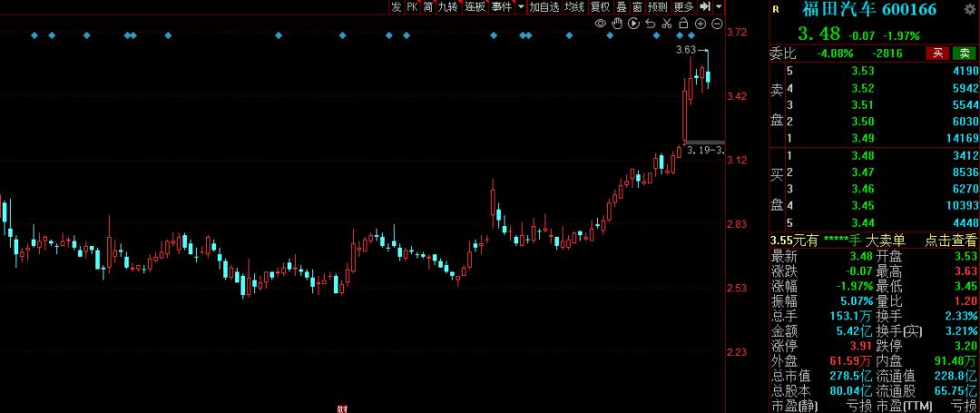Click the 3.19-3. gap label on chart
The height and width of the screenshot is (413, 980).
[x=706, y=150]
